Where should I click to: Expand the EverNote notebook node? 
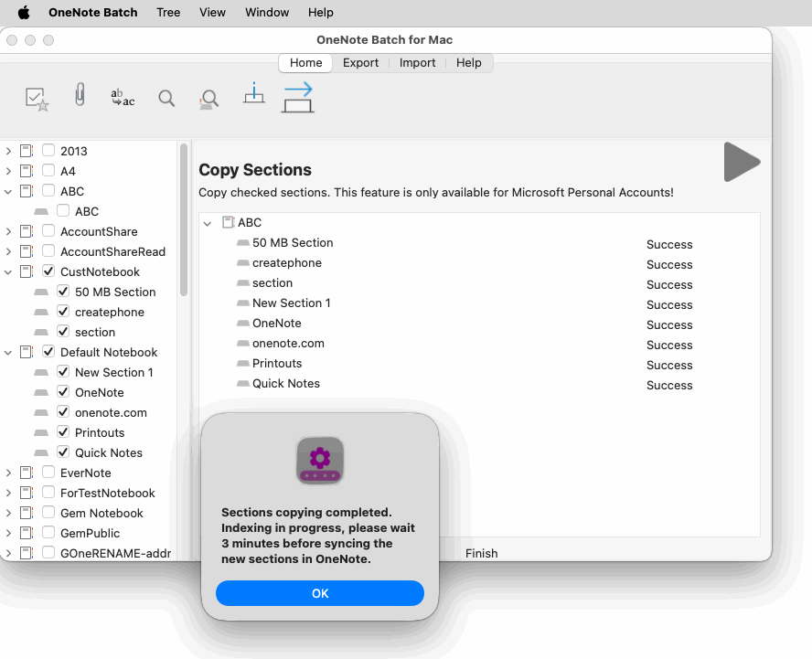(x=8, y=473)
